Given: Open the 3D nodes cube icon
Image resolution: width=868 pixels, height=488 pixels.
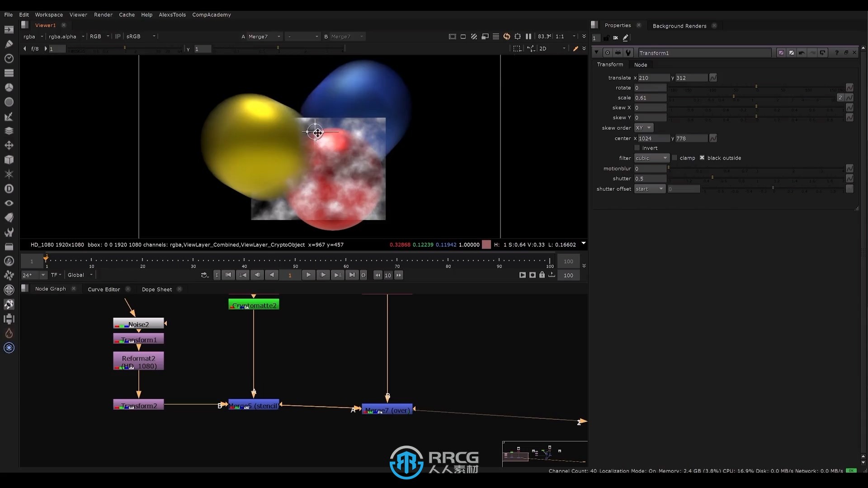Looking at the screenshot, I should (9, 160).
